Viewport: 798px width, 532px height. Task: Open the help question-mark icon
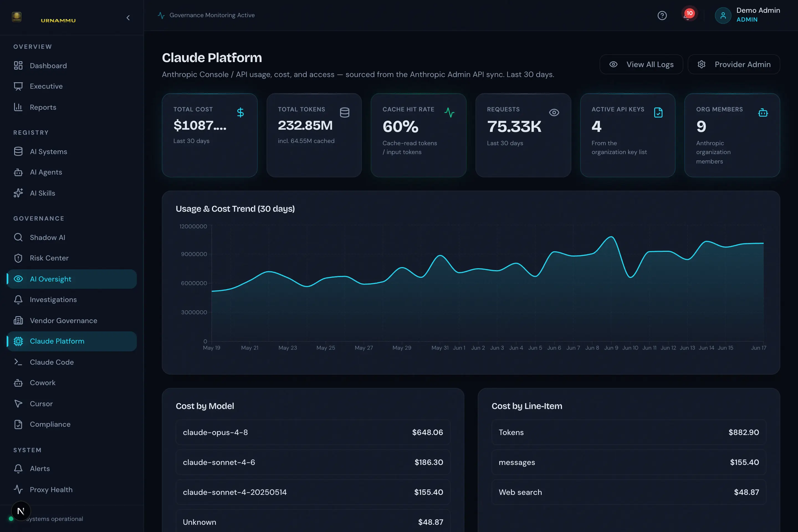(x=662, y=16)
